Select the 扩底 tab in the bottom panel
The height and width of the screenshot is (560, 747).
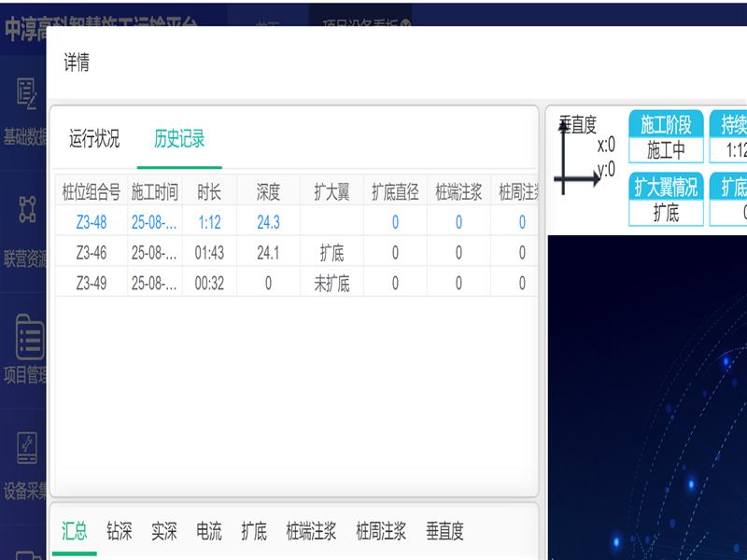click(254, 532)
